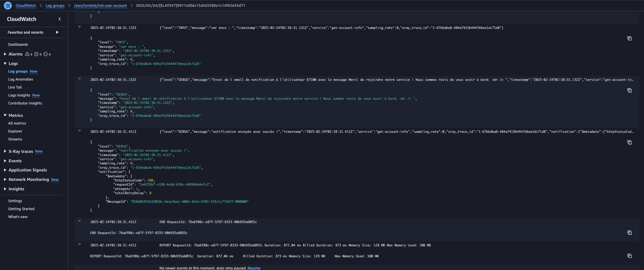The image size is (644, 270).
Task: Open the hamburger navigation menu icon
Action: (8, 5)
